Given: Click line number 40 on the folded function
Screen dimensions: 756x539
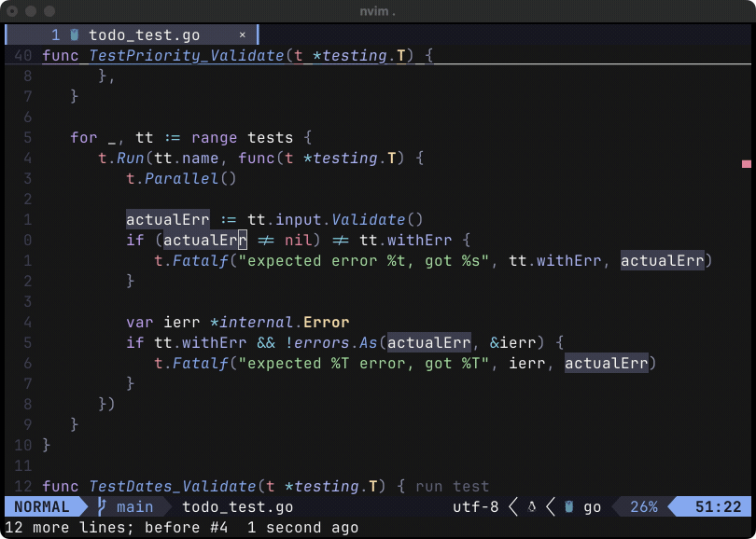Looking at the screenshot, I should tap(22, 55).
